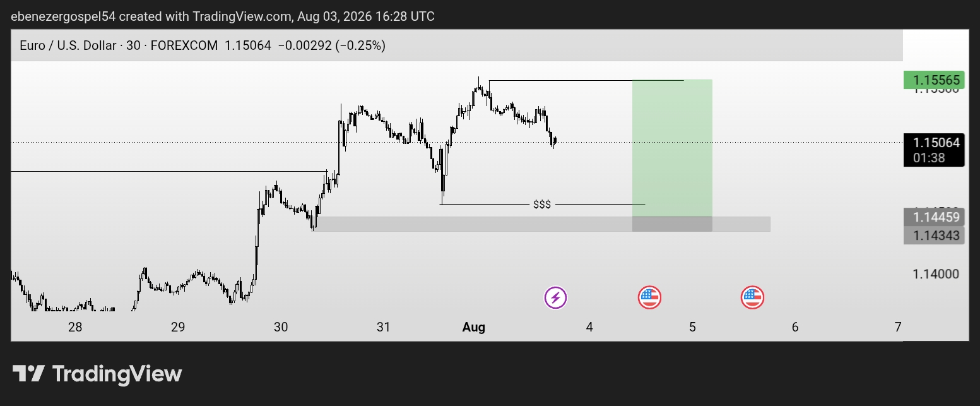
Task: Select the gray demand zone rectangle
Action: click(543, 224)
